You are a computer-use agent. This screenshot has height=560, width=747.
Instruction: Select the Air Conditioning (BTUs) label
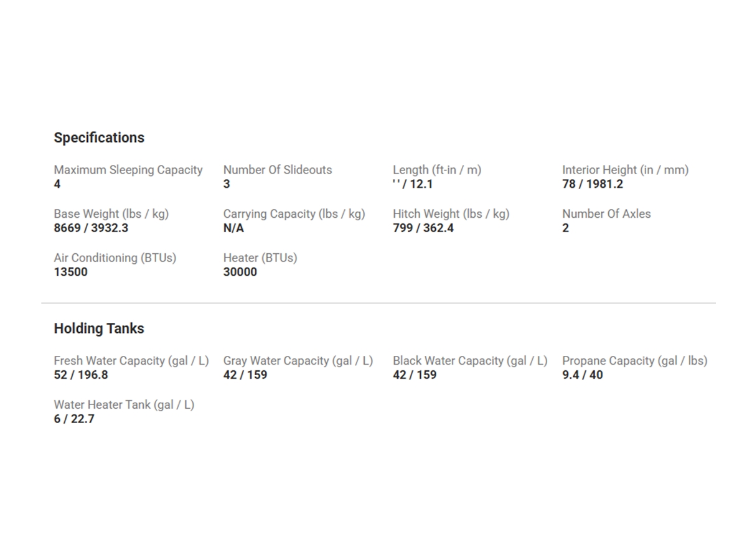coord(115,258)
